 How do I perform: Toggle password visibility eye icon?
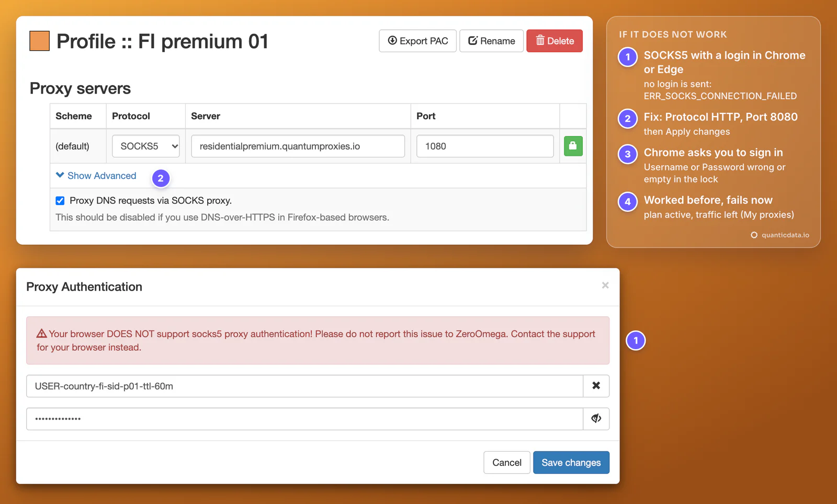coord(596,419)
